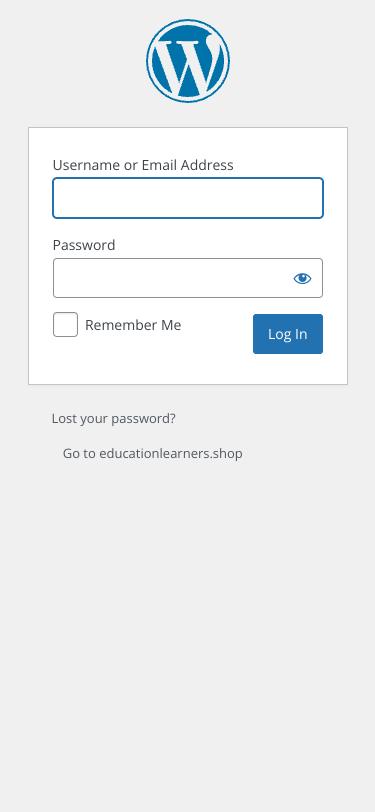
Task: Click the Username or Email Address label
Action: point(143,165)
